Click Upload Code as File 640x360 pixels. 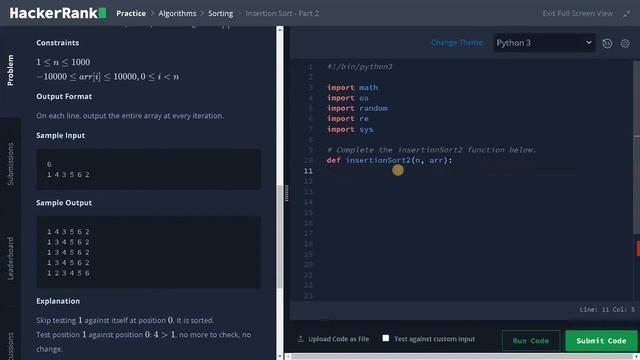pyautogui.click(x=338, y=339)
